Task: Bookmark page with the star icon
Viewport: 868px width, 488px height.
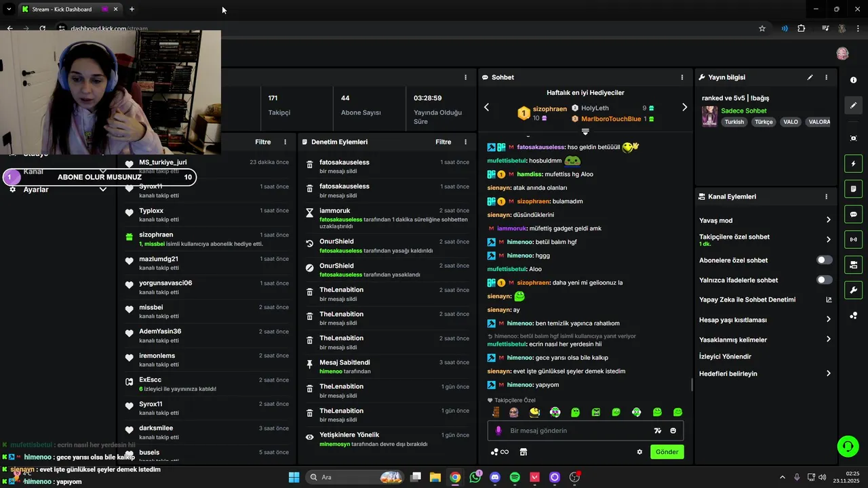Action: click(762, 28)
